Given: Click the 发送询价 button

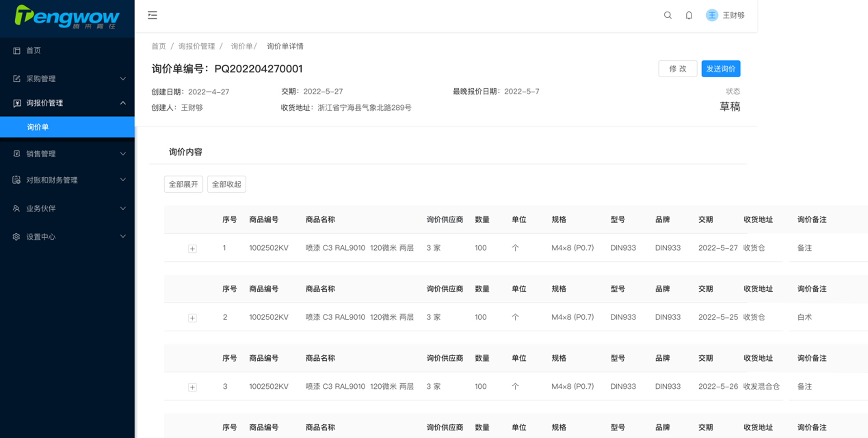Looking at the screenshot, I should click(721, 69).
